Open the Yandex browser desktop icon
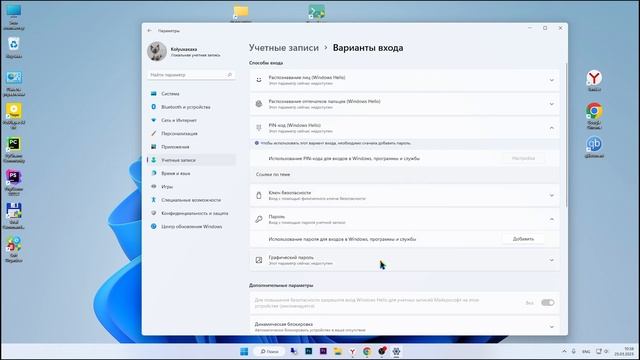The image size is (640, 360). [x=594, y=81]
